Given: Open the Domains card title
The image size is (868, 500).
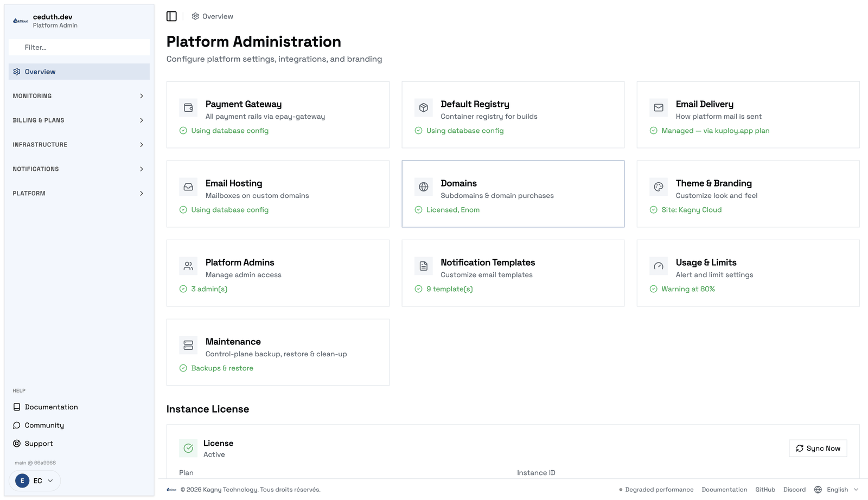Looking at the screenshot, I should [458, 183].
